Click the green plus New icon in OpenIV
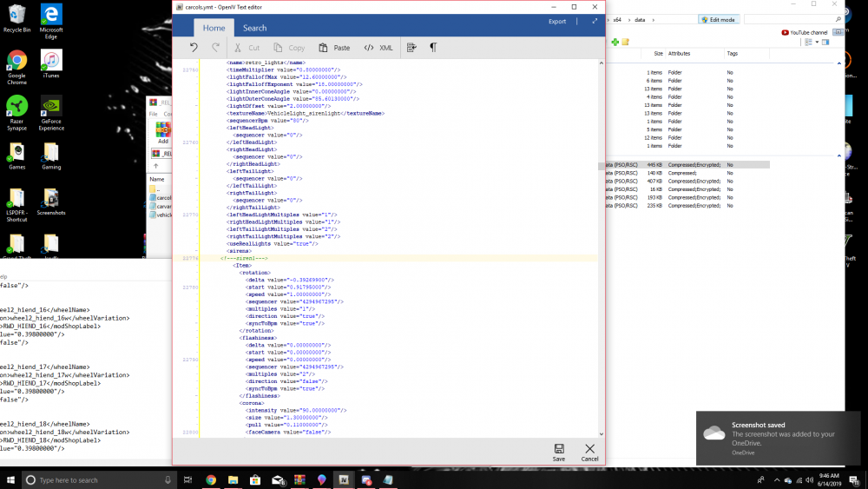 (x=615, y=42)
